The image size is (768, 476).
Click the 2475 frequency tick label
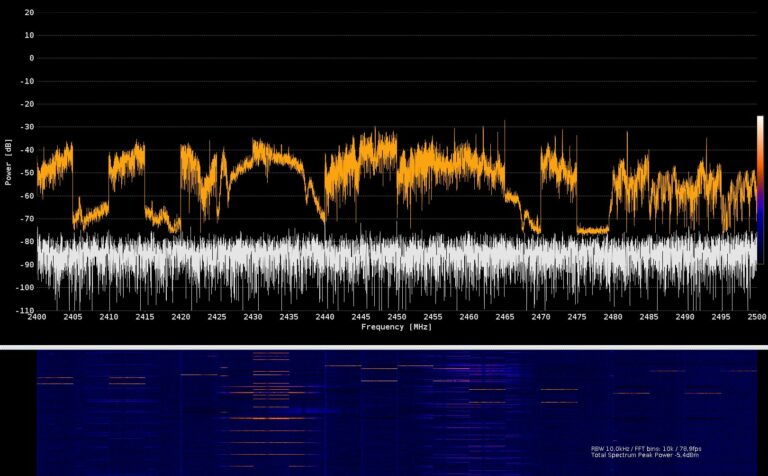(x=576, y=317)
